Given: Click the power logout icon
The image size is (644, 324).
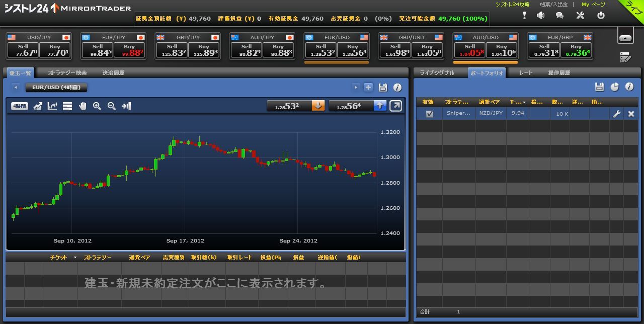Looking at the screenshot, I should point(601,16).
